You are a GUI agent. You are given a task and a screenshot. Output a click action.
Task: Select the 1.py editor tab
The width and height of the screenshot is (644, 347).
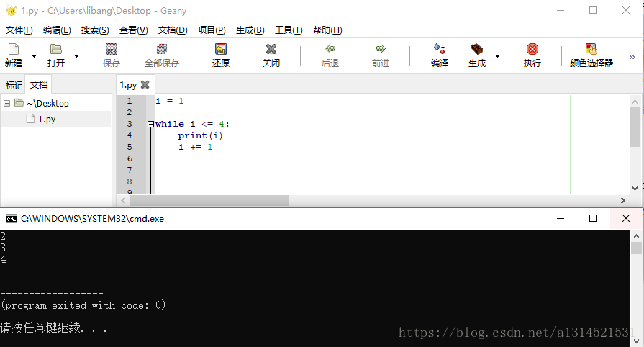tap(128, 85)
